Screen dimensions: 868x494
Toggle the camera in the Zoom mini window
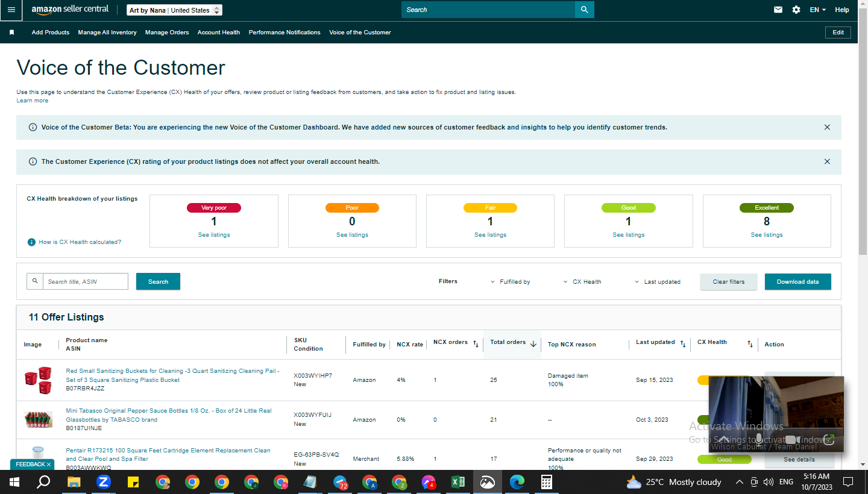coord(793,440)
